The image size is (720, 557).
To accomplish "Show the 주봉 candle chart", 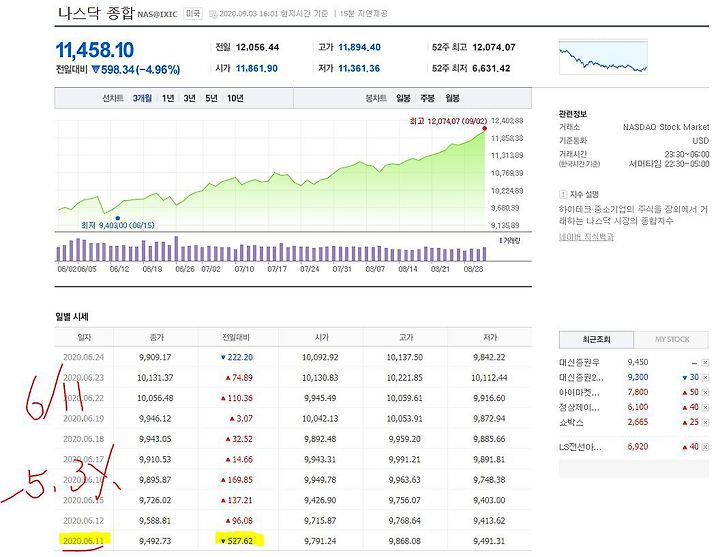I will click(x=428, y=98).
